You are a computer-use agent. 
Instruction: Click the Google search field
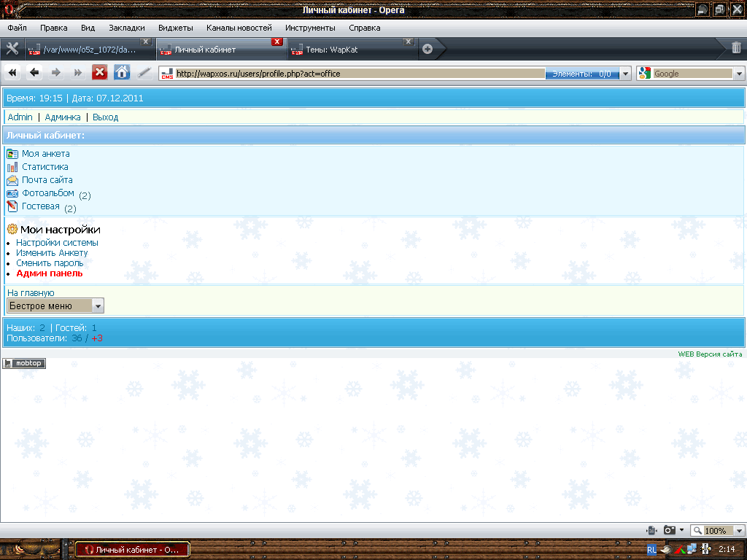coord(692,74)
